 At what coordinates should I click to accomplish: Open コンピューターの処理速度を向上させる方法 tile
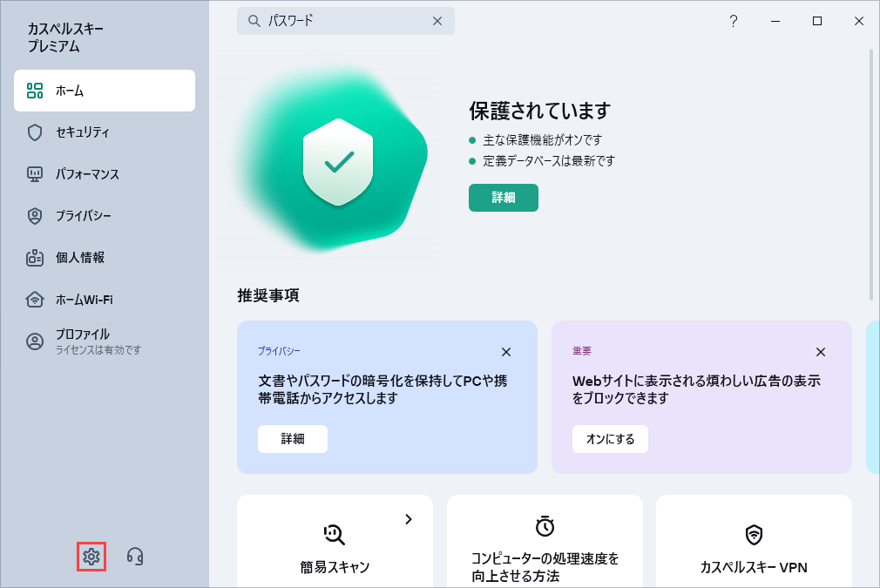coord(545,542)
